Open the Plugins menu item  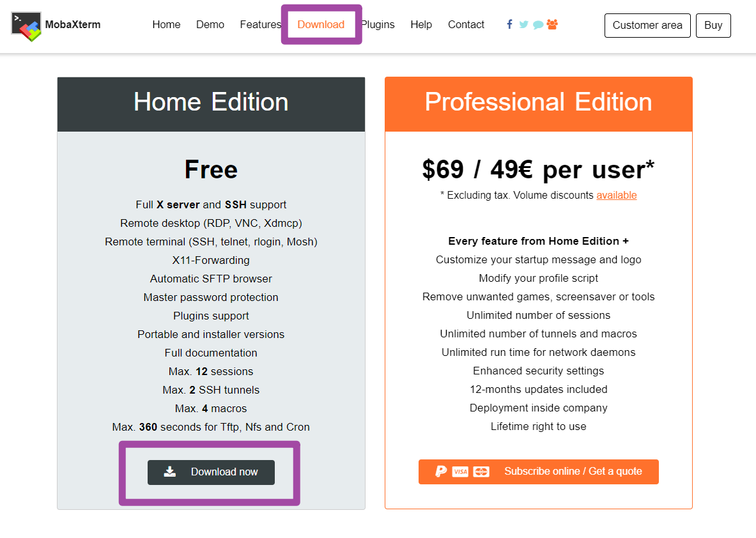coord(378,25)
